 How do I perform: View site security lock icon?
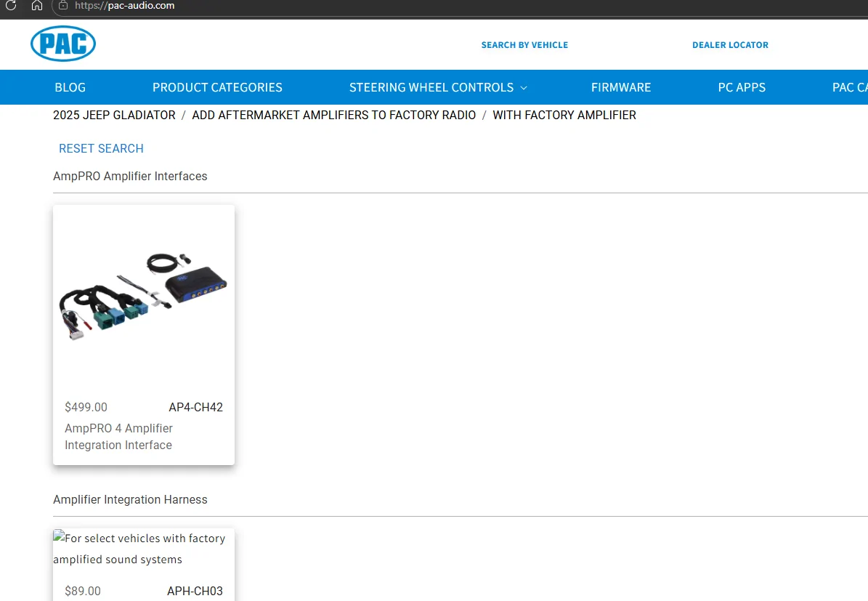point(63,6)
